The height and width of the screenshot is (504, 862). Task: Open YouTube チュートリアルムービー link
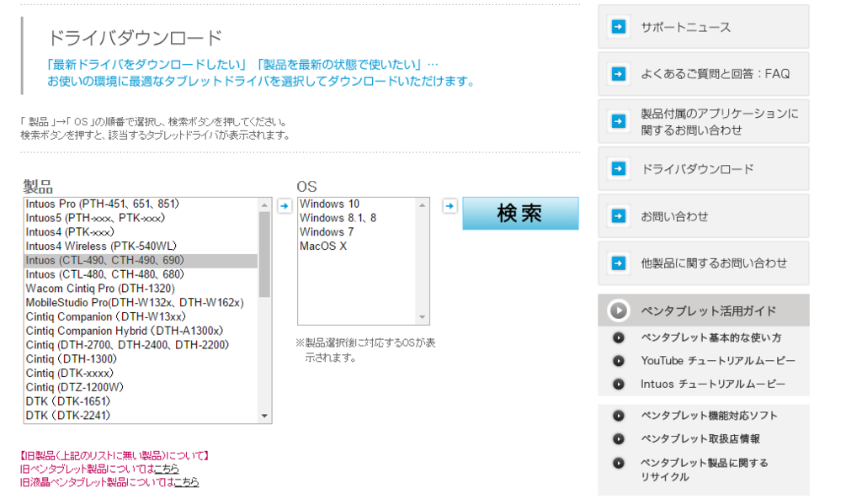[718, 361]
